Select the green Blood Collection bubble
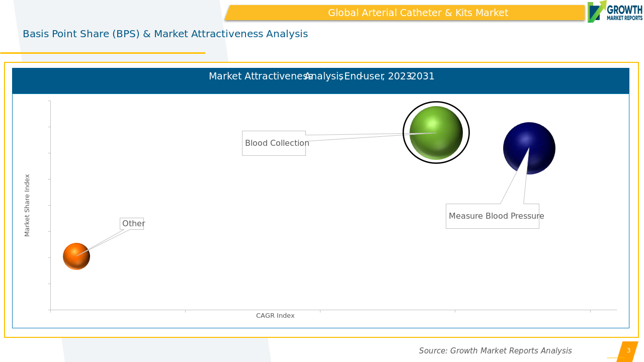Screen dimensions: 644x362 [436, 133]
